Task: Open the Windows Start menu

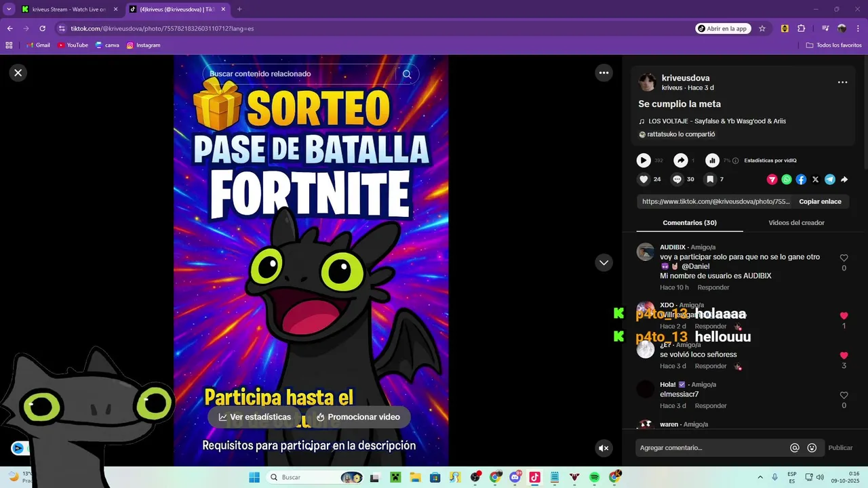Action: point(254,477)
